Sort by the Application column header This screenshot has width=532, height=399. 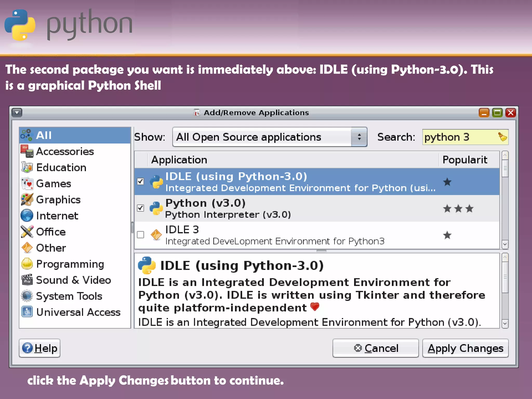pyautogui.click(x=293, y=160)
